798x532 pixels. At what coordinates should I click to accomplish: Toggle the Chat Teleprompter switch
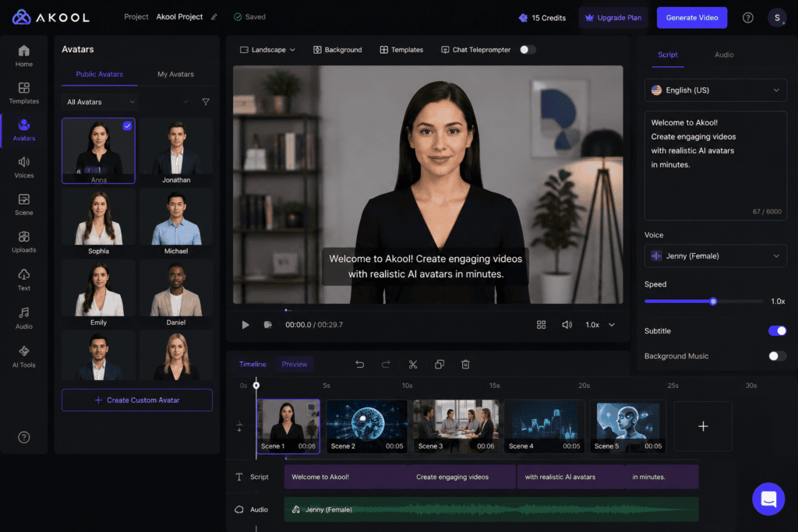coord(528,50)
